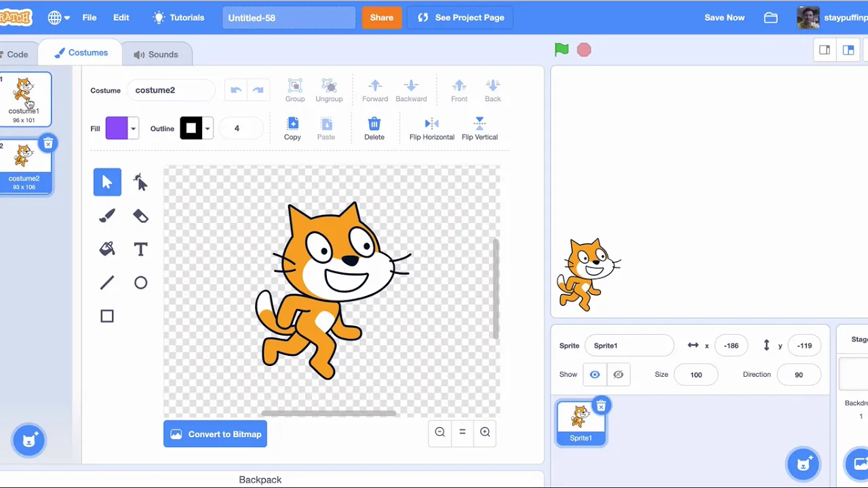Select the arrow Select tool
This screenshot has width=868, height=488.
[107, 182]
